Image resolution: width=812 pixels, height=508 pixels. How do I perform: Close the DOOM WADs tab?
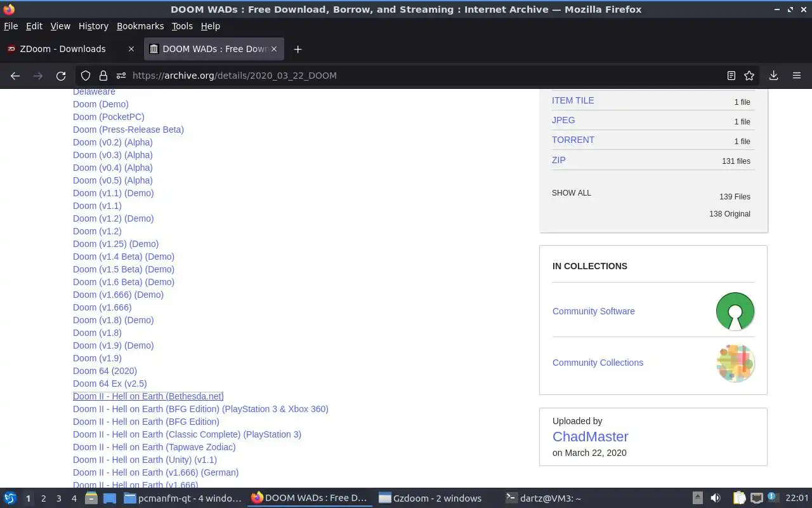pyautogui.click(x=274, y=49)
